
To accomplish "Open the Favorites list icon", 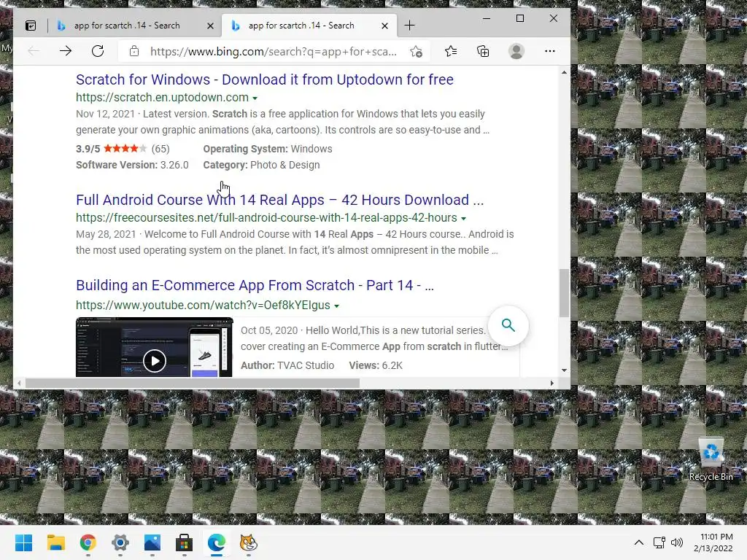I will click(451, 51).
